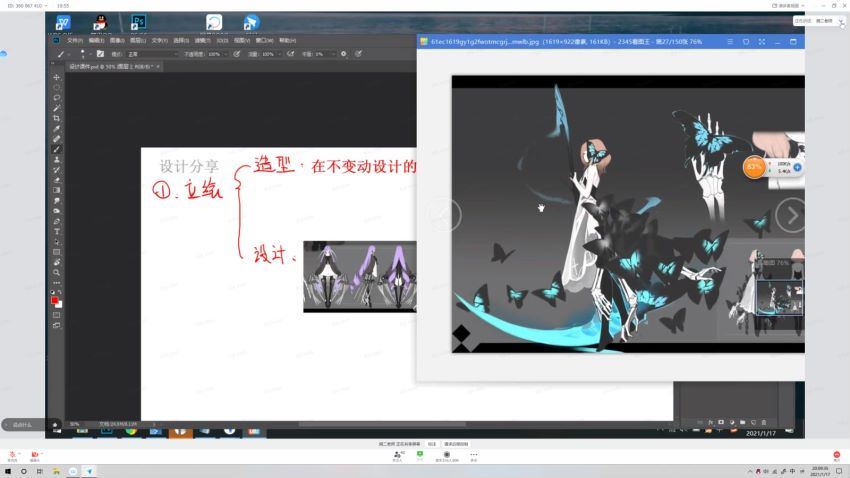This screenshot has width=850, height=478.
Task: Open the 文件 menu in Photoshop
Action: (74, 41)
